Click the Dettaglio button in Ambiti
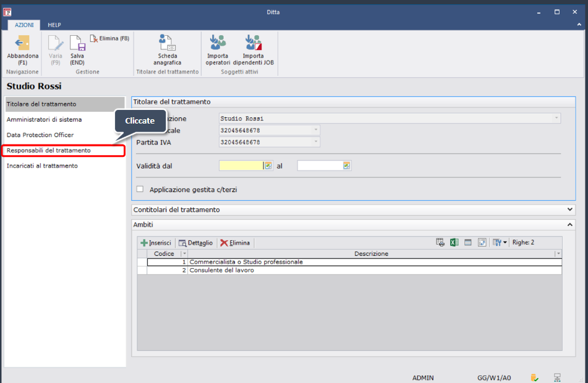The image size is (588, 383). (x=196, y=243)
